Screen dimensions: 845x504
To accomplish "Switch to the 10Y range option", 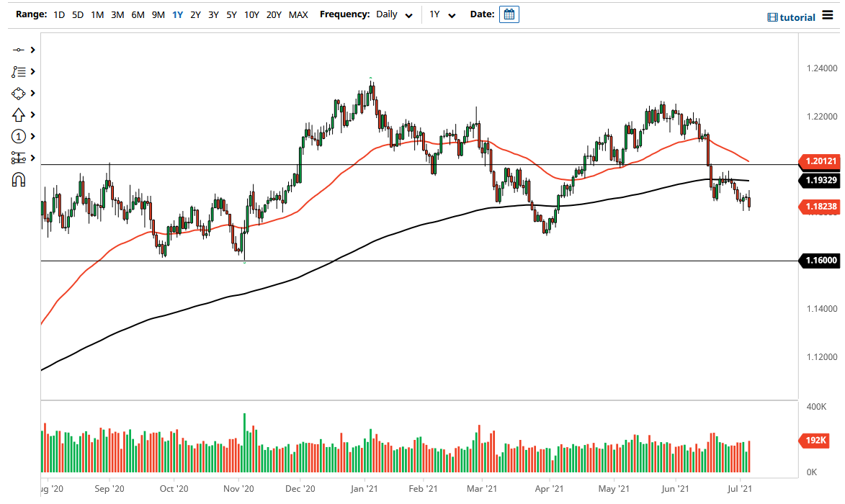I will (251, 14).
